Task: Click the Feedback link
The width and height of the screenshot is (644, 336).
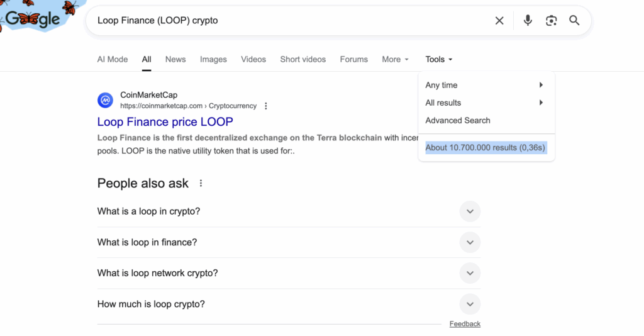Action: [x=465, y=324]
